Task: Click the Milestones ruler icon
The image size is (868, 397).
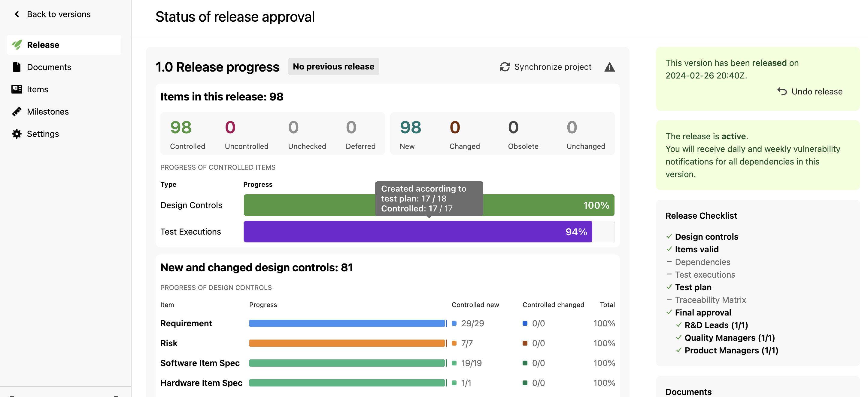Action: [17, 112]
